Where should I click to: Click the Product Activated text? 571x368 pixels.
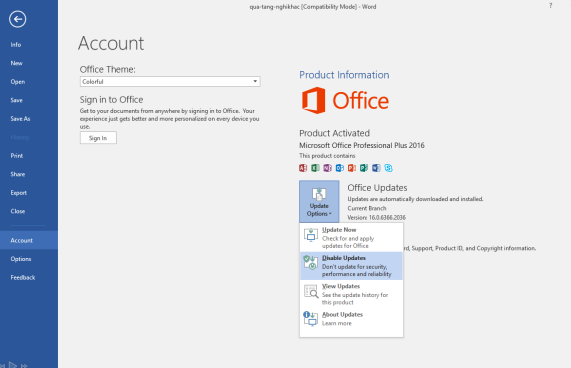[x=334, y=133]
